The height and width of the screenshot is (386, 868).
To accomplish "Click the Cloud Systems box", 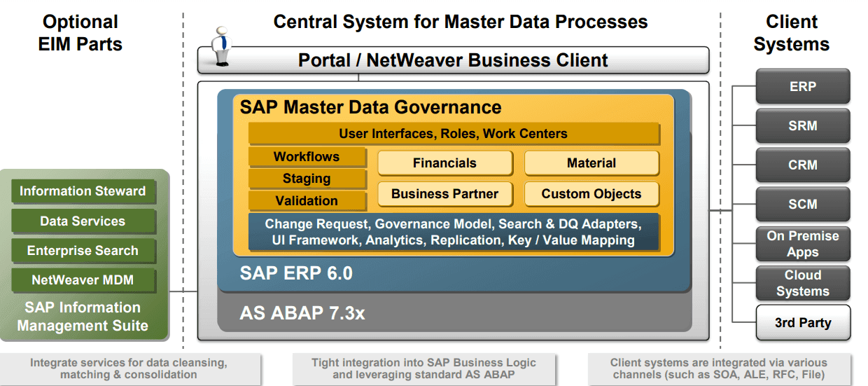I will click(802, 283).
